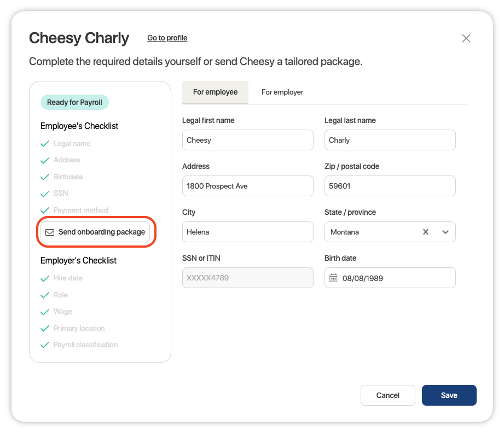Clear the Montana state selection
This screenshot has height=433, width=504.
pos(425,232)
